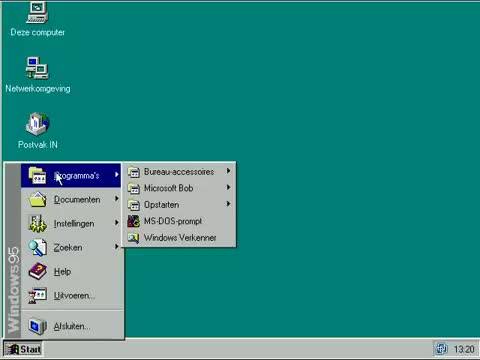480x360 pixels.
Task: Click the Start button on the taskbar
Action: 23,349
